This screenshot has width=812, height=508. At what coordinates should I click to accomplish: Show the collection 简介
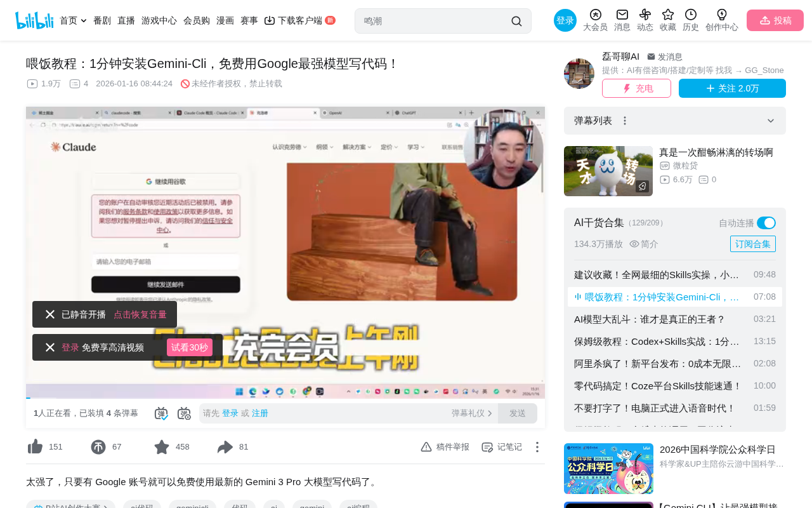coord(644,244)
